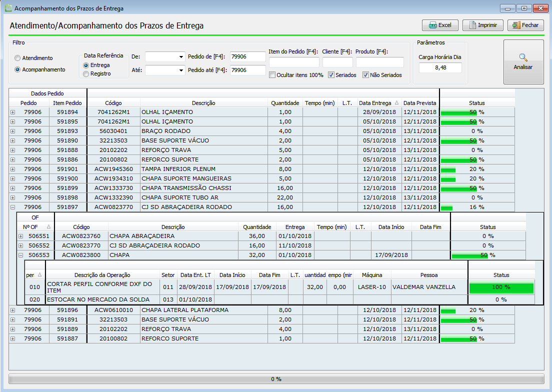Click the magnifier Analisar icon
552x392 pixels.
[523, 57]
